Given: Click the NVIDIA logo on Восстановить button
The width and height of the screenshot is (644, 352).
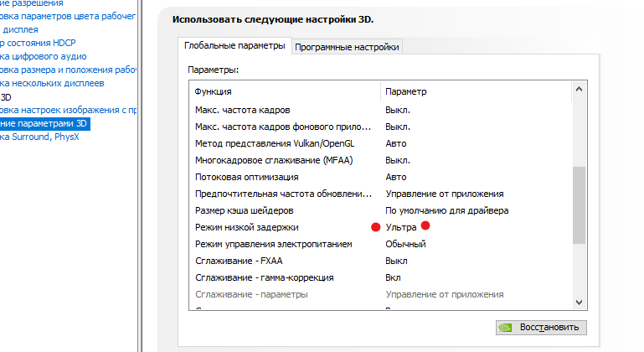Looking at the screenshot, I should coord(505,328).
